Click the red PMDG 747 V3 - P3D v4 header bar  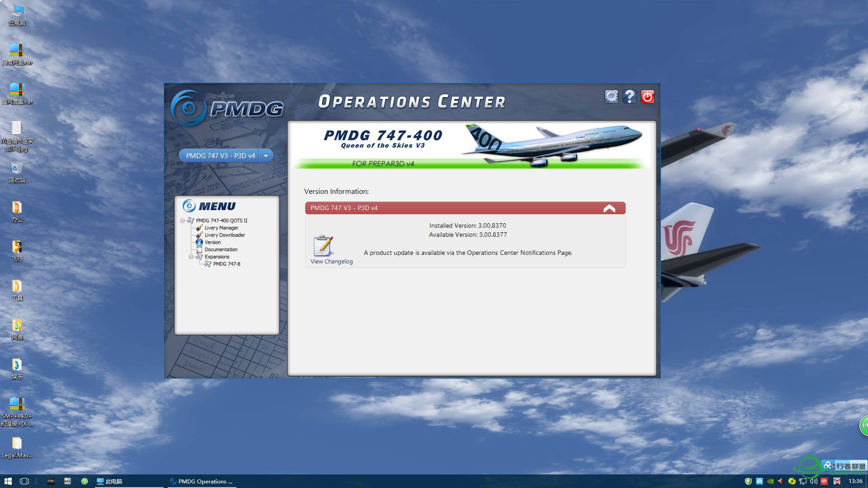point(465,208)
